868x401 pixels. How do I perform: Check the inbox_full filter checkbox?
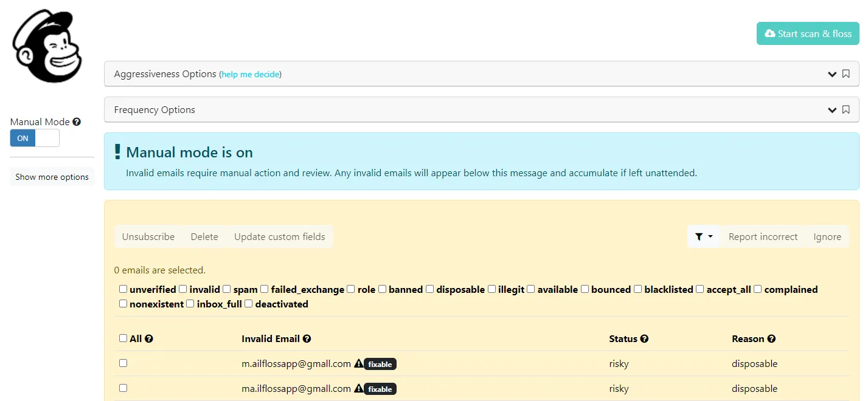coord(190,304)
